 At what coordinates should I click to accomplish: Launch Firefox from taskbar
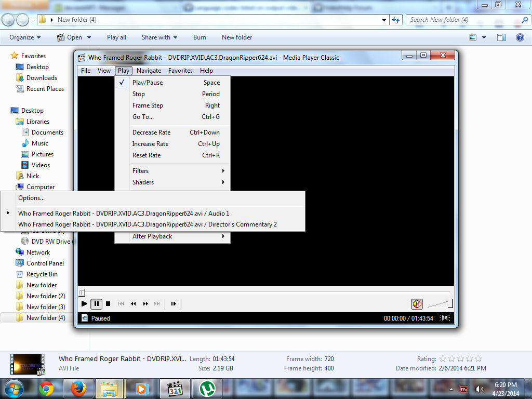tap(78, 389)
